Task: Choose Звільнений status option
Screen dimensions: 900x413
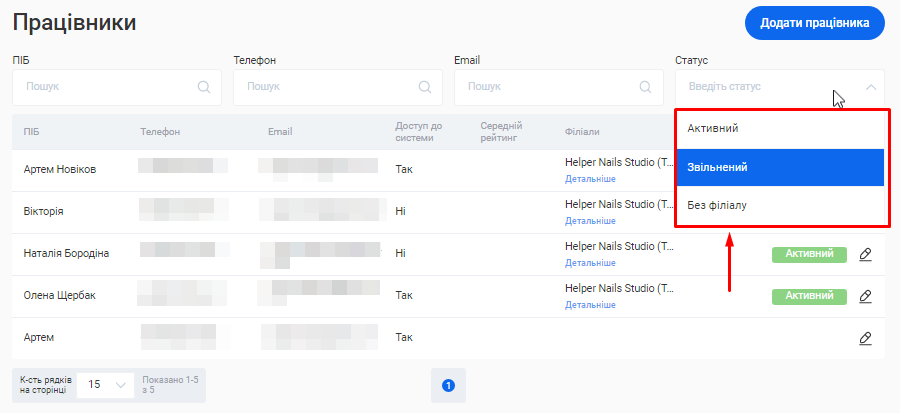Action: 780,167
